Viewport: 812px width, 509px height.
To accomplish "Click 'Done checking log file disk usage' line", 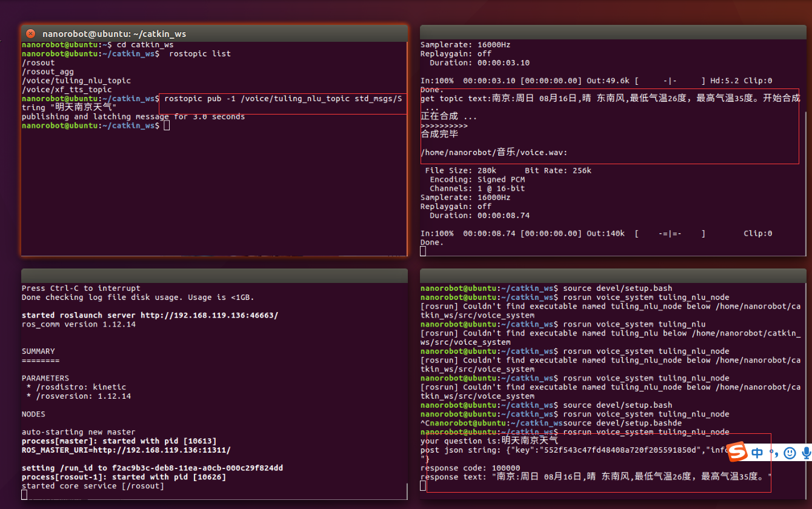I will [x=138, y=298].
